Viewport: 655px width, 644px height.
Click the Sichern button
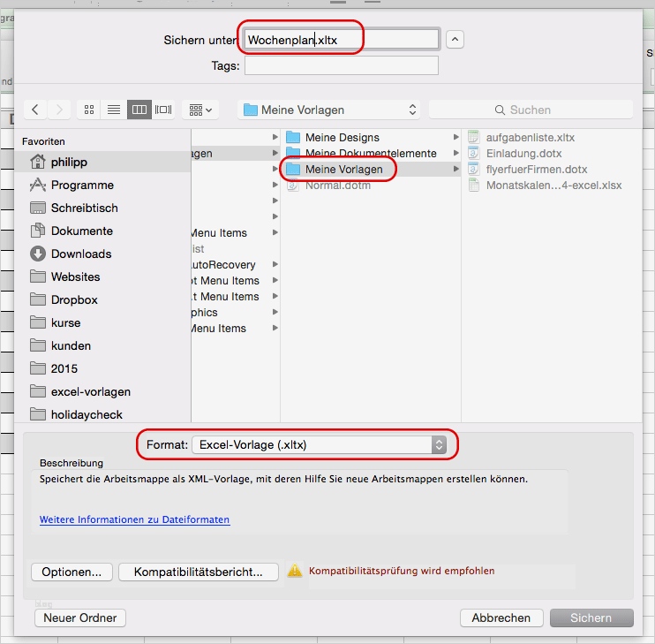pos(591,617)
